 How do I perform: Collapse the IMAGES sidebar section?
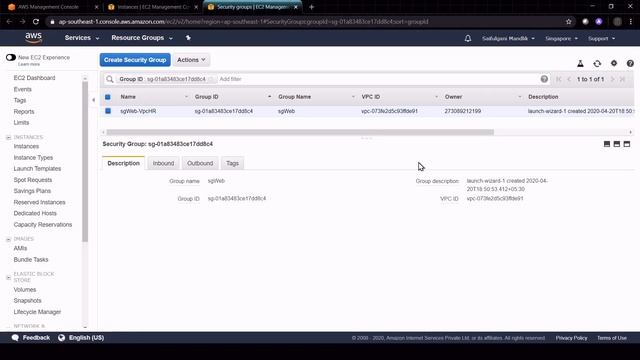[x=9, y=239]
